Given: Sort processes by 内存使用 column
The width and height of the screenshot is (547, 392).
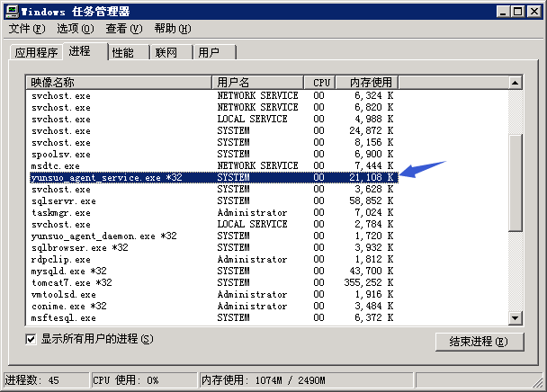Looking at the screenshot, I should point(365,83).
